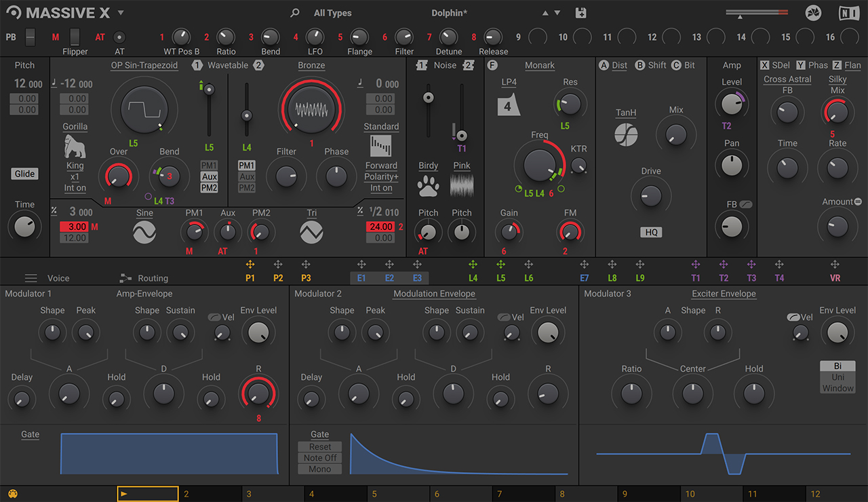The image size is (868, 502).
Task: Grab the L4 modulation assign crosshair
Action: coord(473,265)
